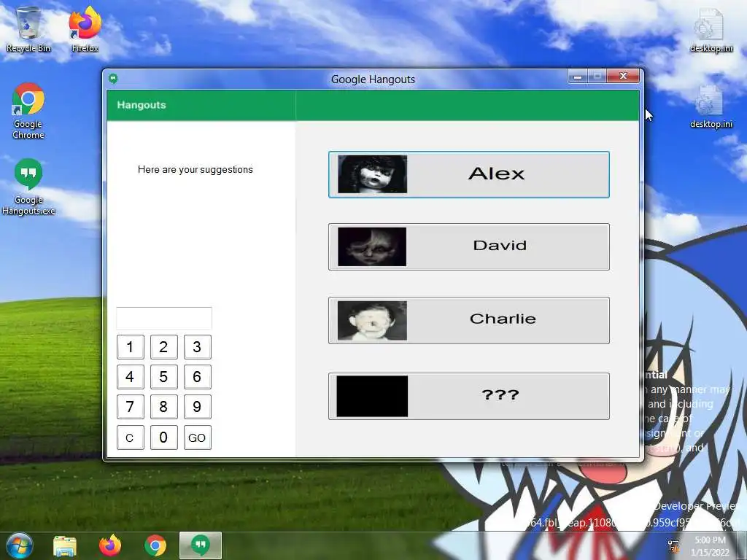Open the Google Chrome desktop shortcut

click(28, 111)
